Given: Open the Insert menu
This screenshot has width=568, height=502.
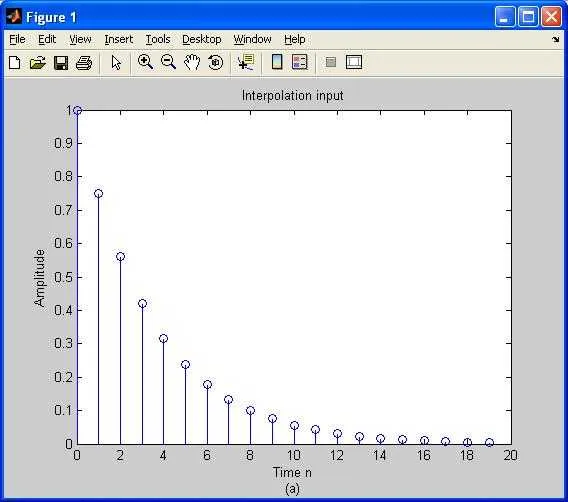Looking at the screenshot, I should 119,39.
